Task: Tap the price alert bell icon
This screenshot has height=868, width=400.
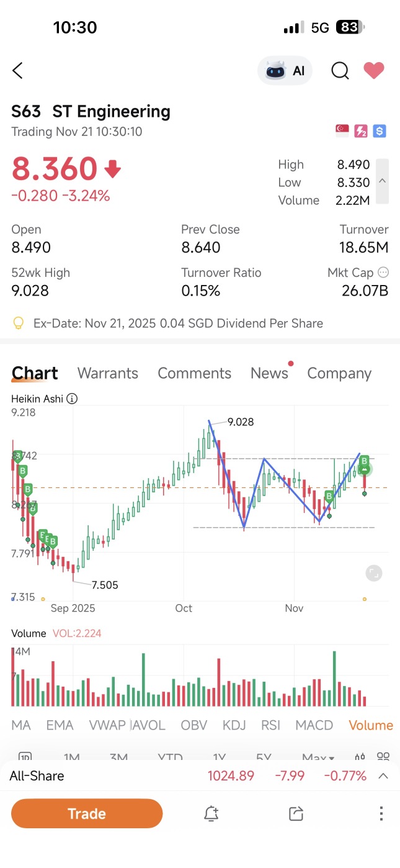Action: coord(211,813)
